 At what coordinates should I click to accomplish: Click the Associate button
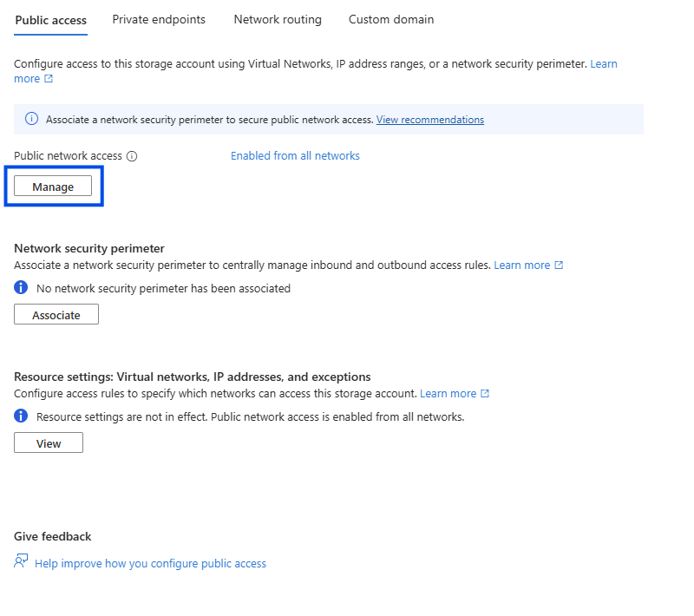56,315
